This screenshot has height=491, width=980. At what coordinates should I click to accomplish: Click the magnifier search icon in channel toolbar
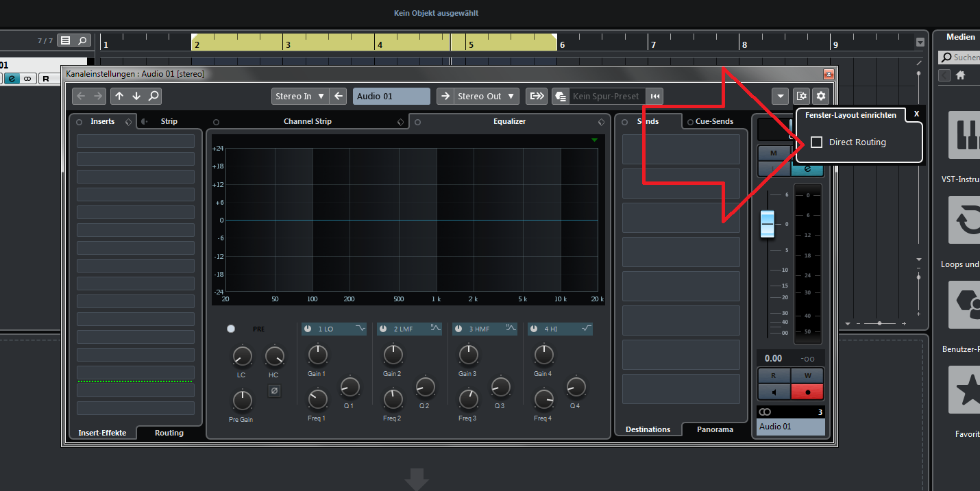click(x=154, y=97)
